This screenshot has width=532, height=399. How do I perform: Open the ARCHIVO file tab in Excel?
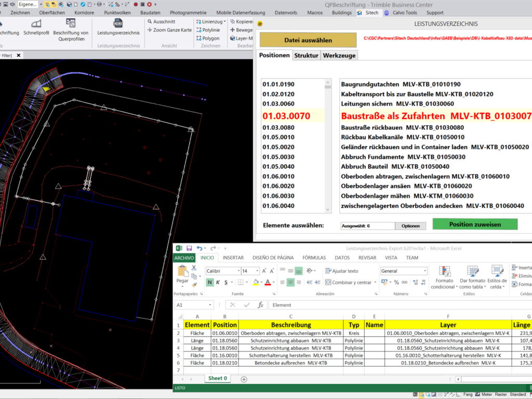(184, 258)
